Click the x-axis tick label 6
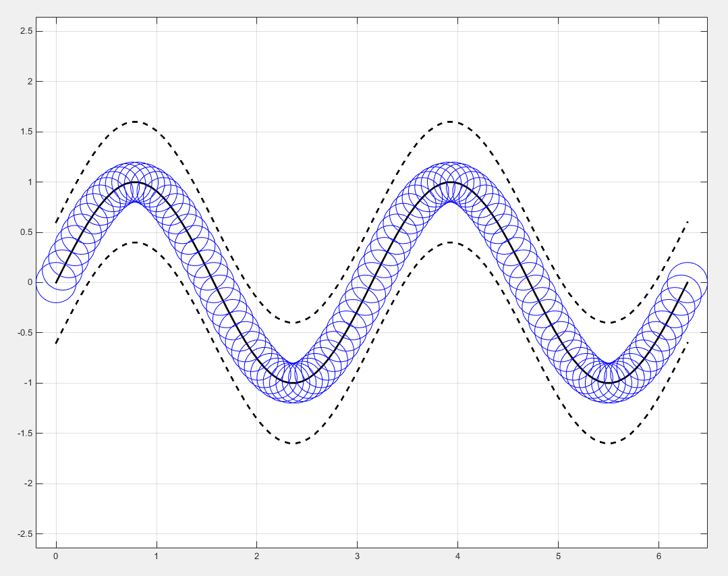This screenshot has width=728, height=576. click(x=659, y=557)
